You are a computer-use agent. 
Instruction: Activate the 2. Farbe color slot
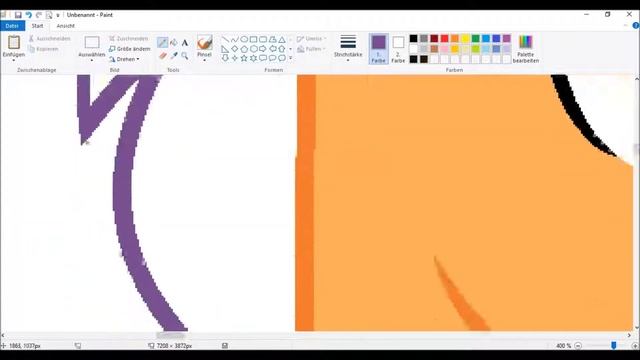[398, 49]
